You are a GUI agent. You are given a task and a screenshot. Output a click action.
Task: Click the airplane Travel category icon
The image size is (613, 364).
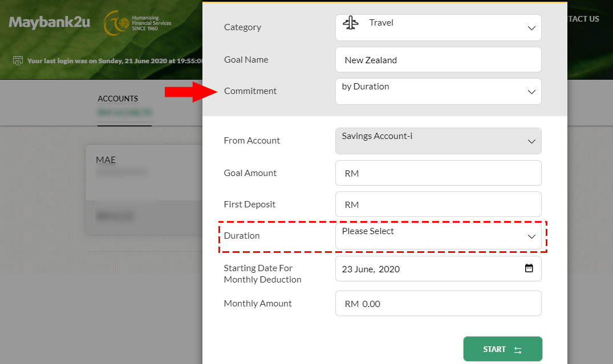(350, 23)
